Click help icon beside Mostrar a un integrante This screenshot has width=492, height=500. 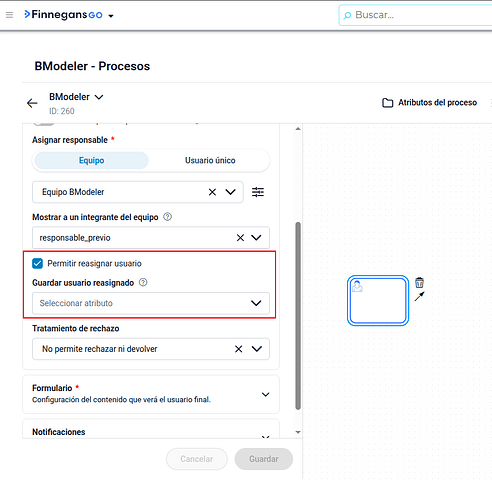[167, 217]
